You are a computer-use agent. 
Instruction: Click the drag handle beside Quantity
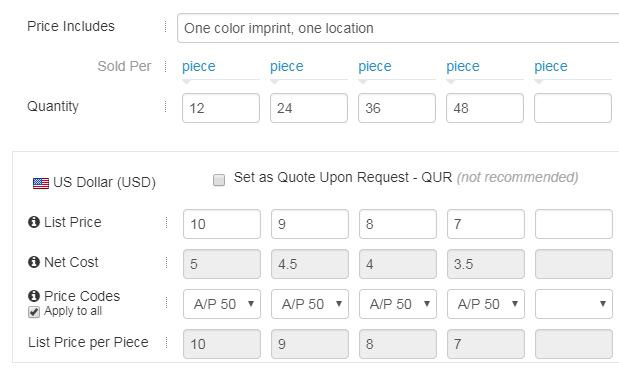[x=165, y=106]
